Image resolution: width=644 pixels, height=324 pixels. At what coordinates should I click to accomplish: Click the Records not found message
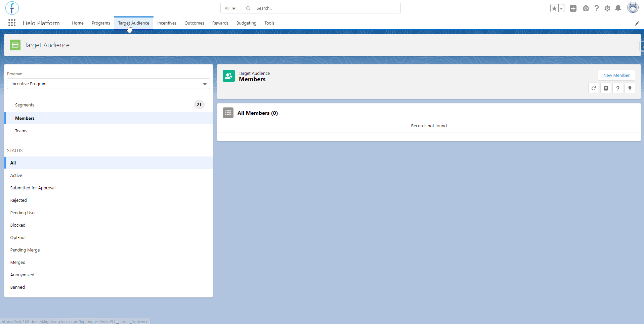[x=429, y=126]
